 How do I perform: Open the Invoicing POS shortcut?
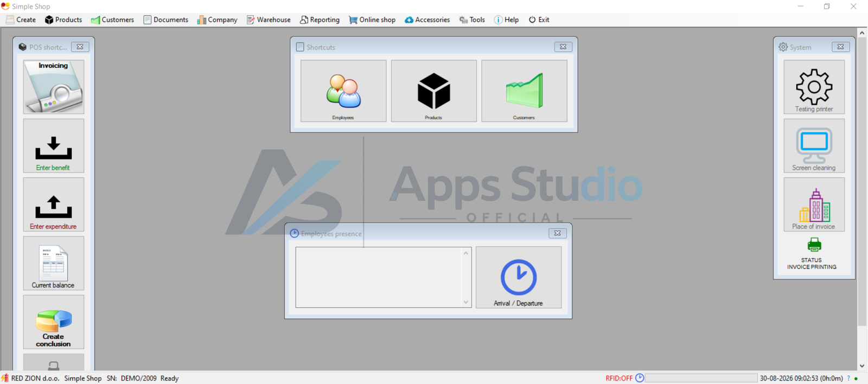54,87
